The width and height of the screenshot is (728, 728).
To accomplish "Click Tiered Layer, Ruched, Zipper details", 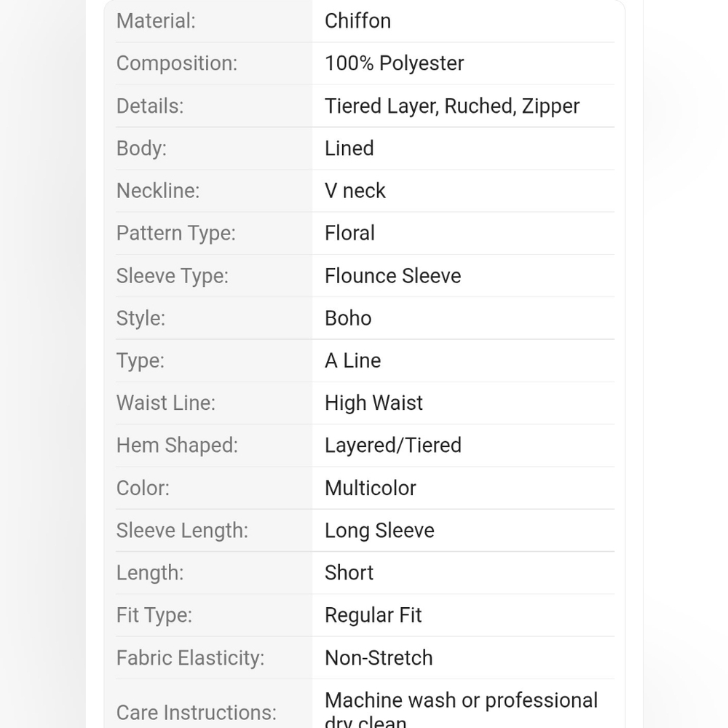I will [x=452, y=106].
